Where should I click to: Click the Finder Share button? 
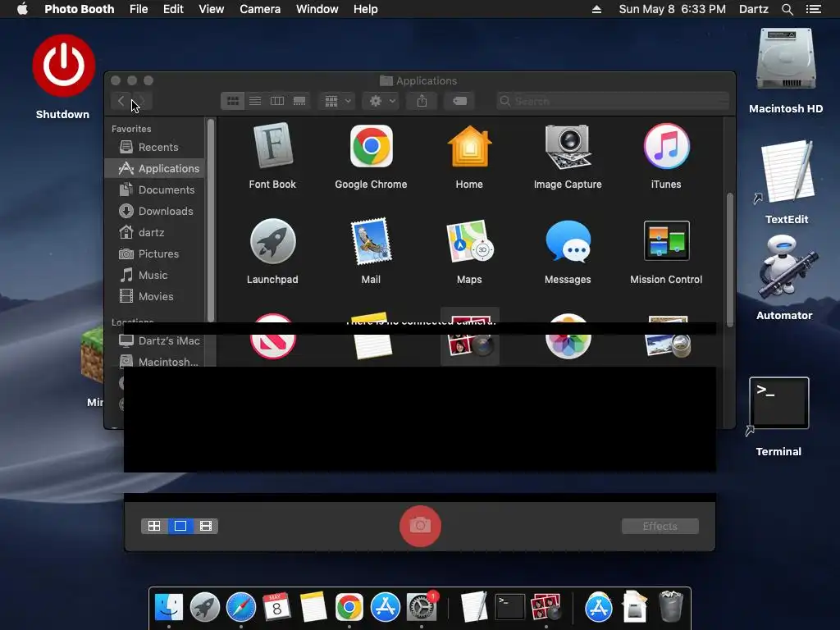coord(422,101)
